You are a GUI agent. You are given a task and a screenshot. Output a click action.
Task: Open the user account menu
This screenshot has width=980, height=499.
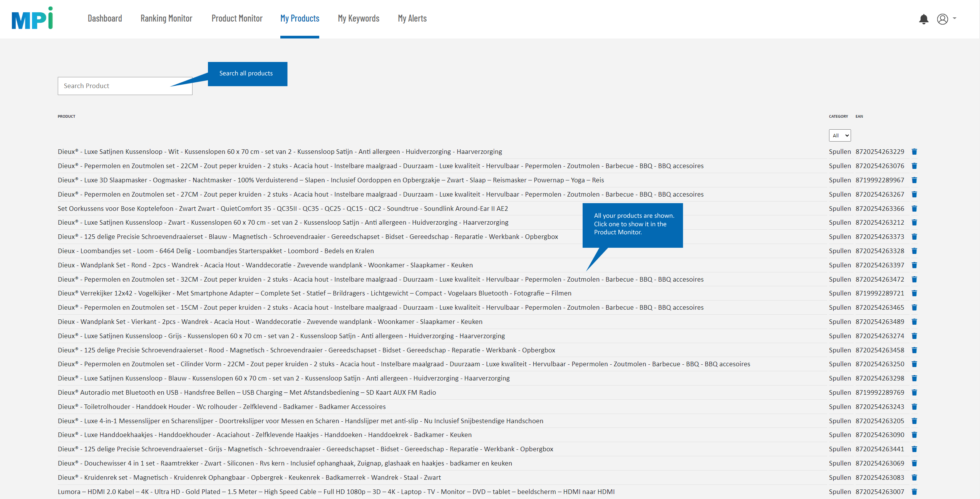pyautogui.click(x=942, y=19)
